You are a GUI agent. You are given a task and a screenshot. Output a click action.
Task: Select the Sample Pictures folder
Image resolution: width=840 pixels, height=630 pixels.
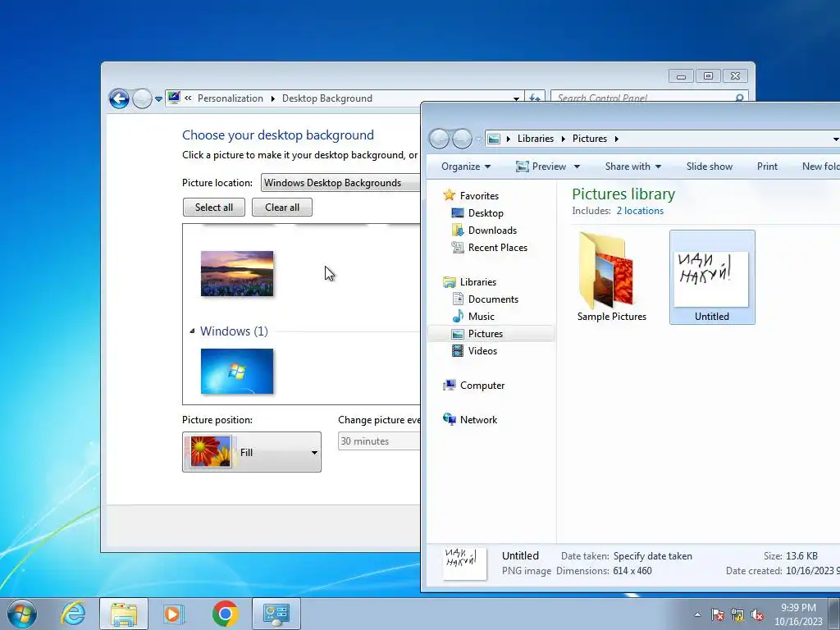click(x=611, y=277)
